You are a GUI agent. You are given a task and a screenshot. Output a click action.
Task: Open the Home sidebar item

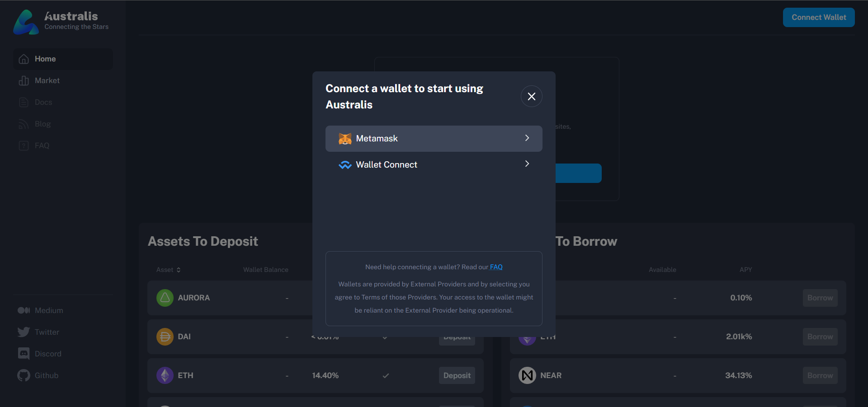pyautogui.click(x=63, y=59)
